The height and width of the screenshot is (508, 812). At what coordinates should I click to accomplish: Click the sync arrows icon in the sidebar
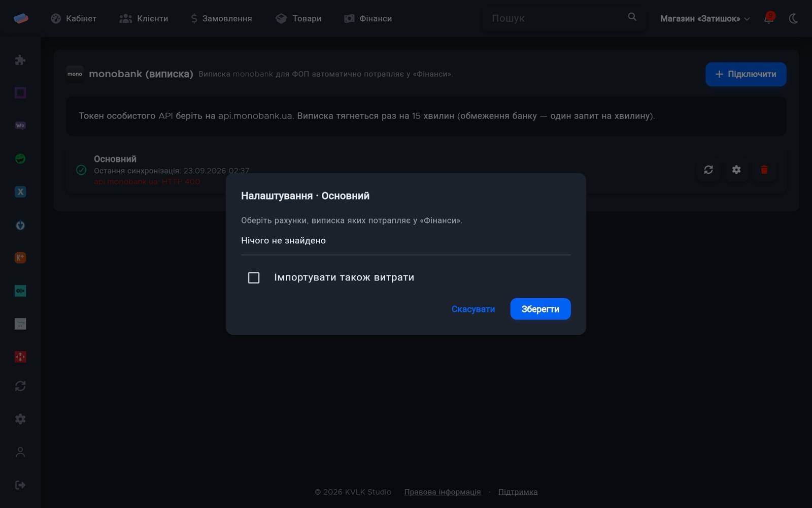[20, 386]
